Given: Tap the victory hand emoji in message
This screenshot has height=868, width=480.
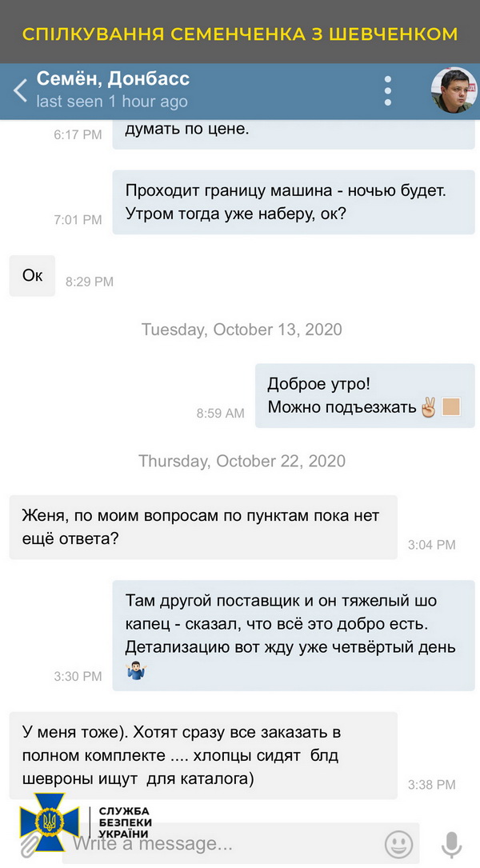Looking at the screenshot, I should pyautogui.click(x=429, y=407).
